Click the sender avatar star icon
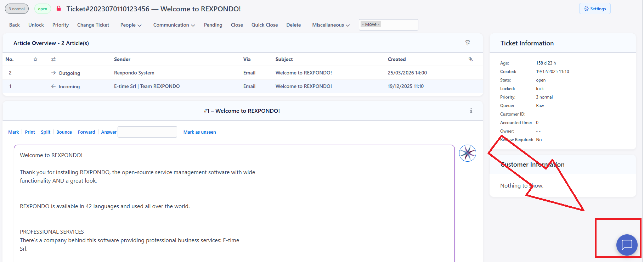 [468, 153]
